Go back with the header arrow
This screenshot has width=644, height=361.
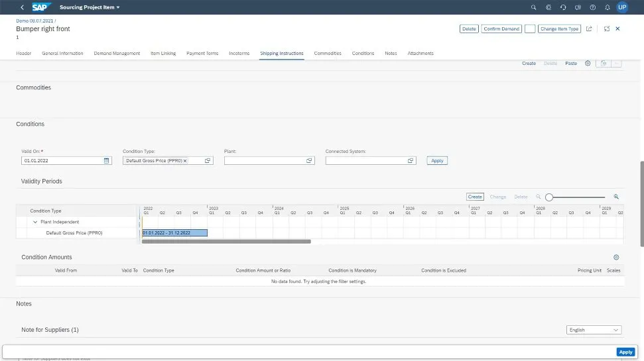pos(22,7)
